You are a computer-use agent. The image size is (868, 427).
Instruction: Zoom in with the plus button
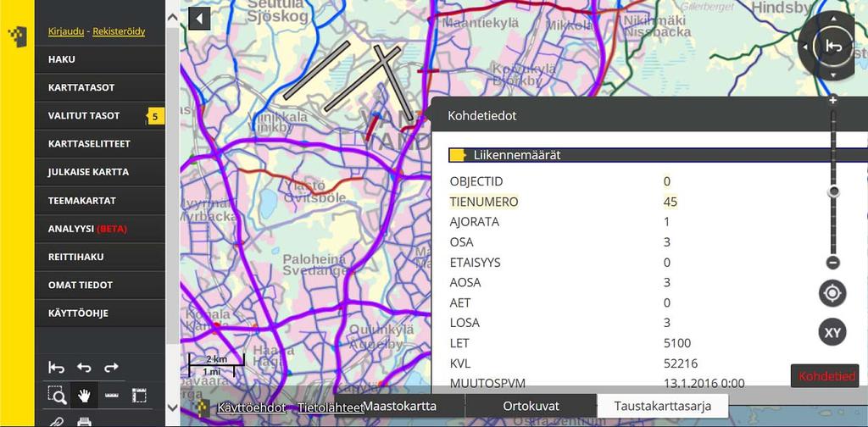coord(832,101)
